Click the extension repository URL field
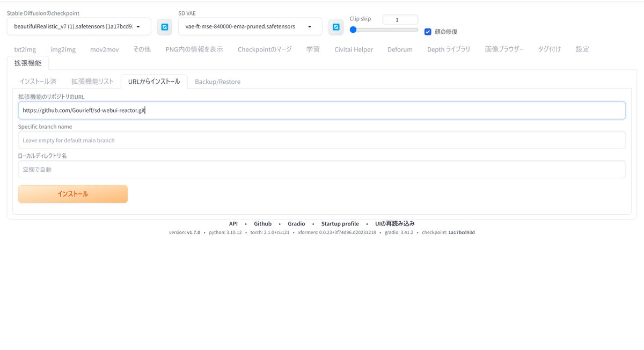The image size is (644, 350). (x=322, y=111)
